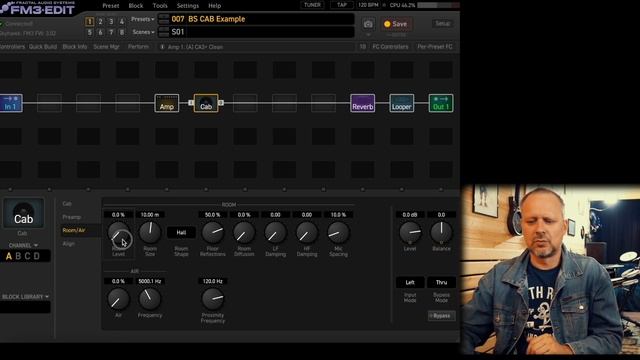640x360 pixels.
Task: Open Bypass Mode Thru dropdown
Action: coord(441,282)
